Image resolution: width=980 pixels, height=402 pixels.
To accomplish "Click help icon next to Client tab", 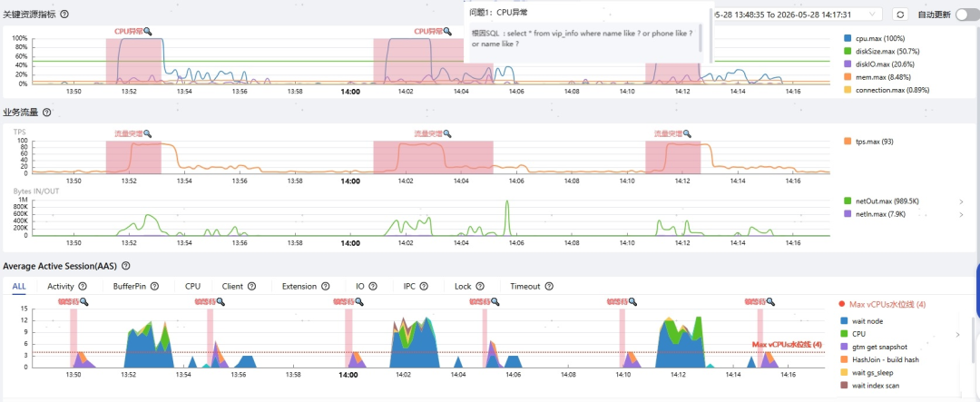I will point(251,287).
